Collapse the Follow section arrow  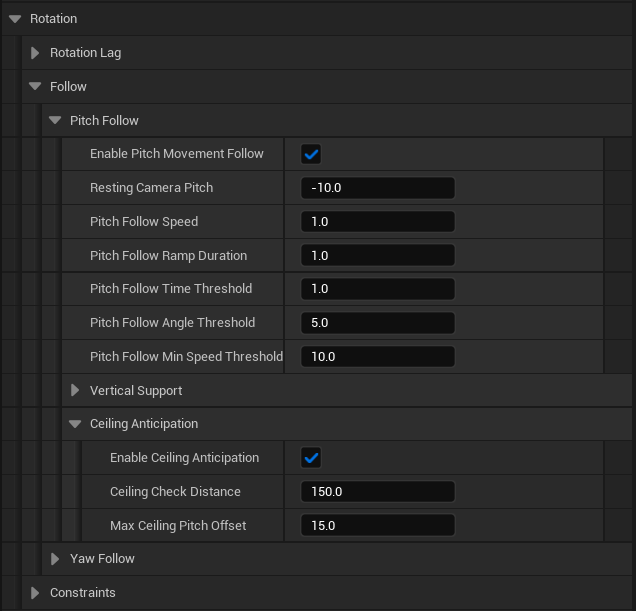pos(35,87)
